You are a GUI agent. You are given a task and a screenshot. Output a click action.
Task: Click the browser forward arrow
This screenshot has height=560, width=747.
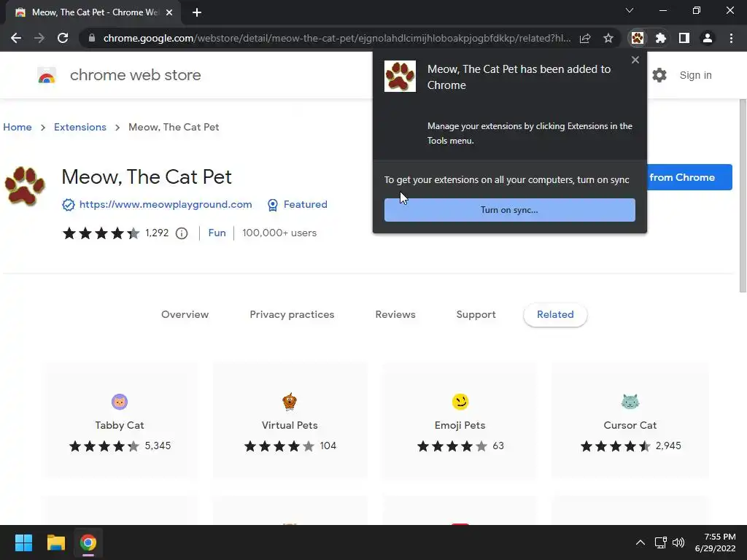[x=39, y=38]
